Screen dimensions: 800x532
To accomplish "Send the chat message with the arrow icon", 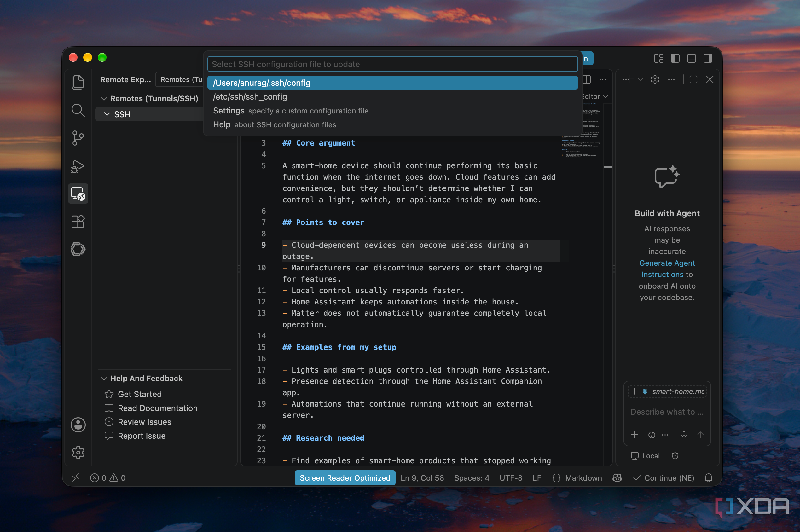I will [700, 435].
